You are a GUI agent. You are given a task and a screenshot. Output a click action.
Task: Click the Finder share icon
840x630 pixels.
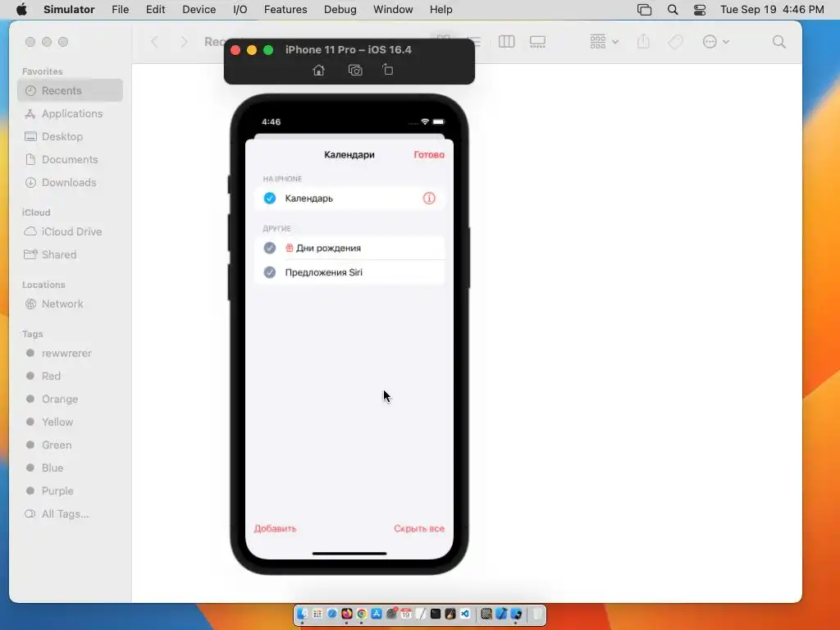click(643, 41)
